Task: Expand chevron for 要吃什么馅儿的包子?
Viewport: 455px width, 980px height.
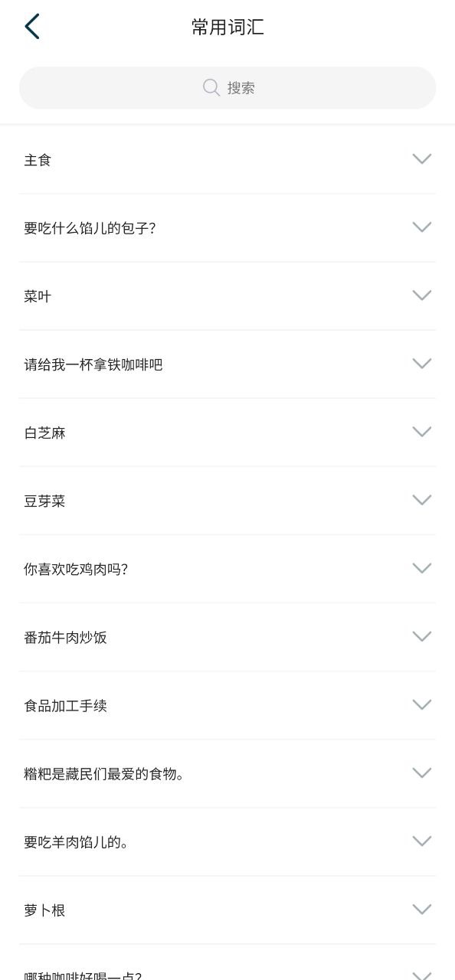Action: tap(422, 227)
